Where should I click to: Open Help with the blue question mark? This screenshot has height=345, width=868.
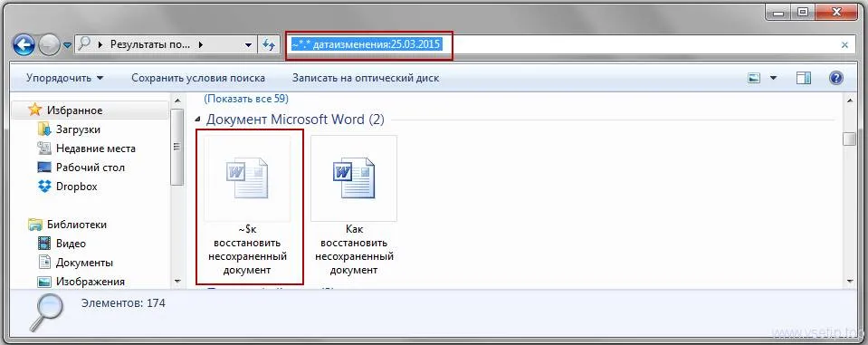pyautogui.click(x=836, y=78)
